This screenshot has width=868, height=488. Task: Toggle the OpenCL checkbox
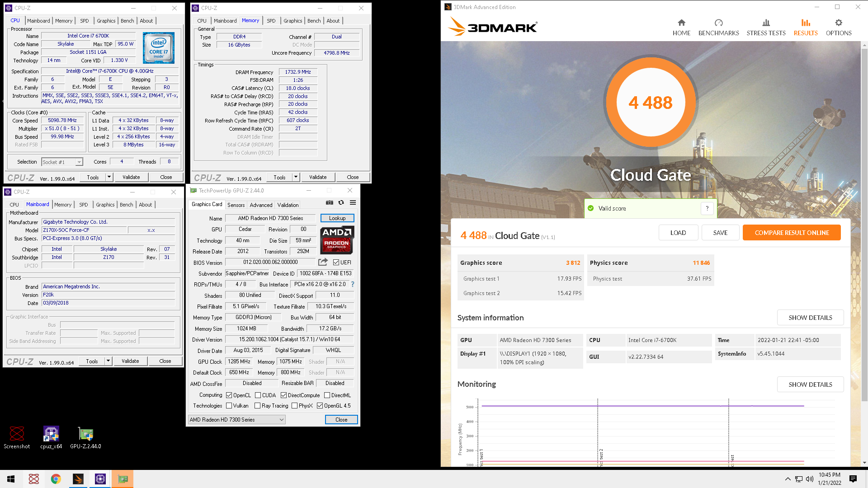[x=229, y=395]
